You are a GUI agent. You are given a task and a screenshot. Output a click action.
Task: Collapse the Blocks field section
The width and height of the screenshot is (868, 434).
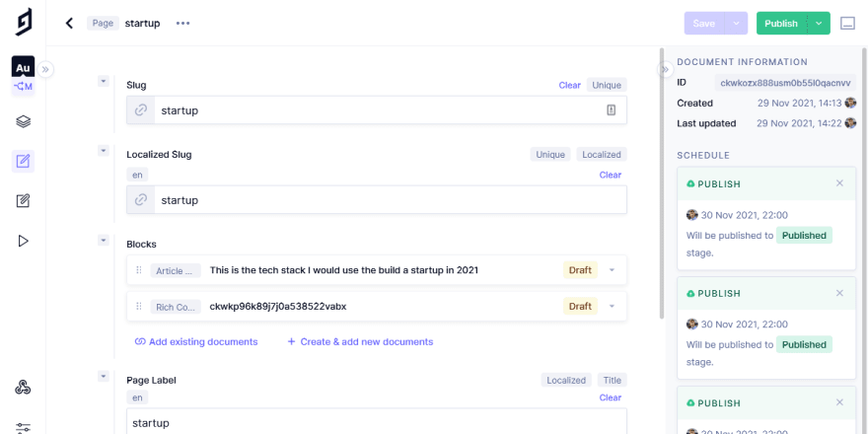(x=103, y=241)
